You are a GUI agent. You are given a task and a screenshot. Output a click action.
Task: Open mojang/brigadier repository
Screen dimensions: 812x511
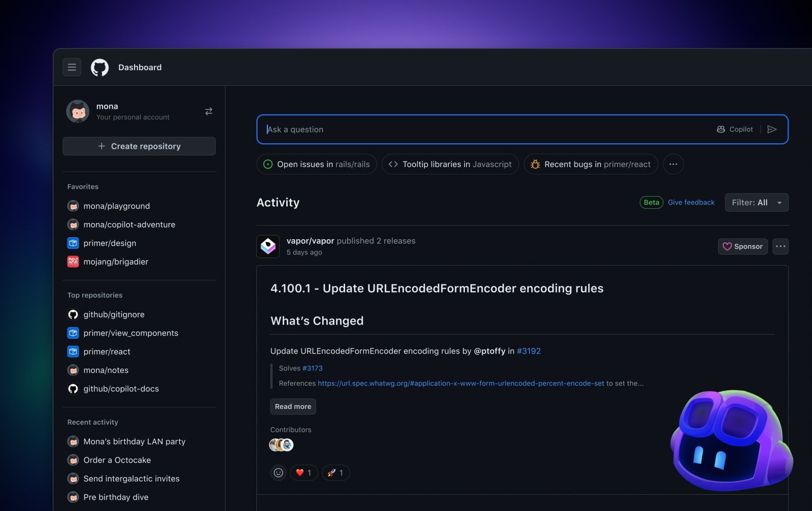[x=116, y=262]
